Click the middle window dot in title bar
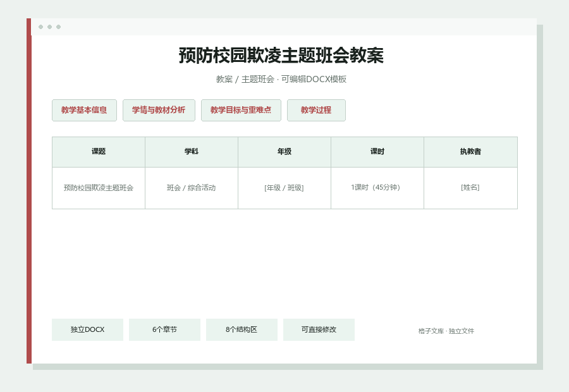The height and width of the screenshot is (392, 569). tap(50, 27)
